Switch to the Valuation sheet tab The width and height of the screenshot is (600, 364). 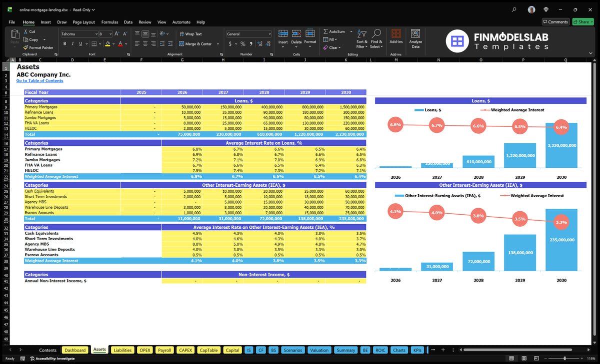click(x=319, y=350)
